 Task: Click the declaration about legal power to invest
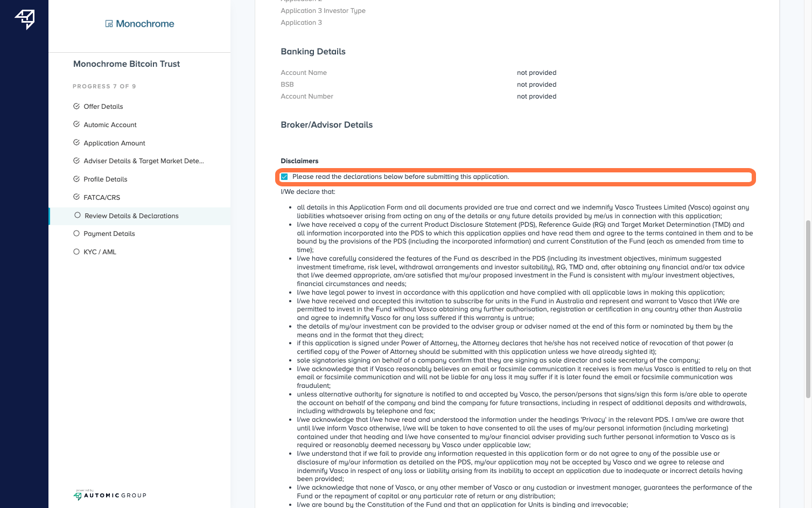coord(510,293)
